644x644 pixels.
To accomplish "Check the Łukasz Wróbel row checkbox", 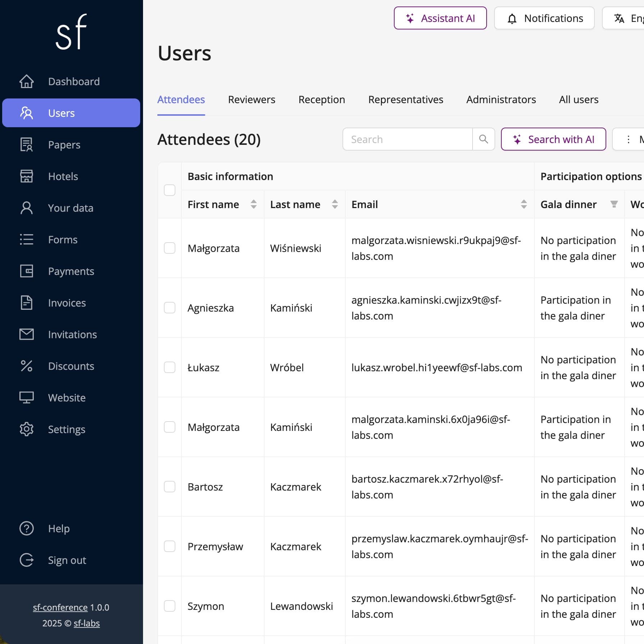I will tap(170, 368).
